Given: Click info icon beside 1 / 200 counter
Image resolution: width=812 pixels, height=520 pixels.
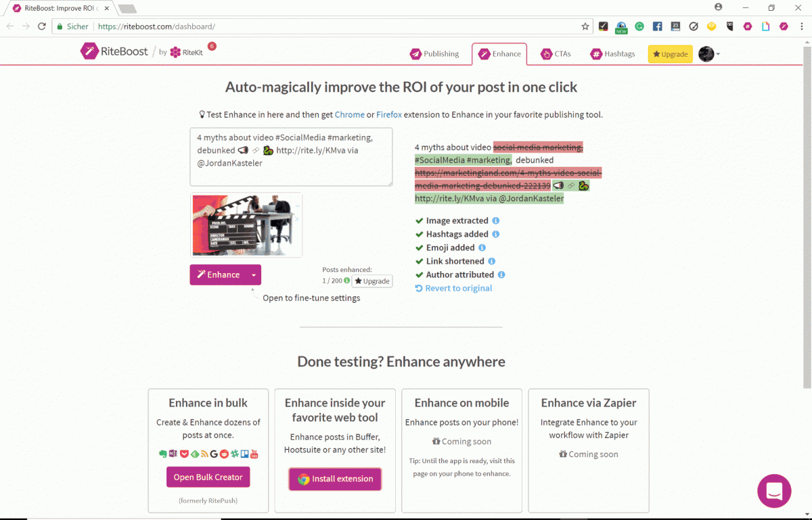Looking at the screenshot, I should tap(346, 280).
